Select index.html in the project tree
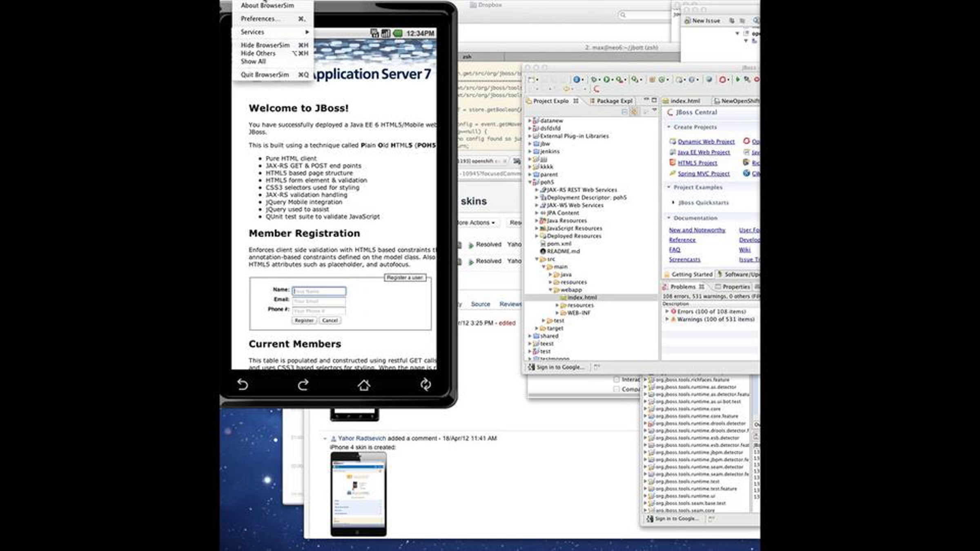The height and width of the screenshot is (551, 980). [581, 298]
